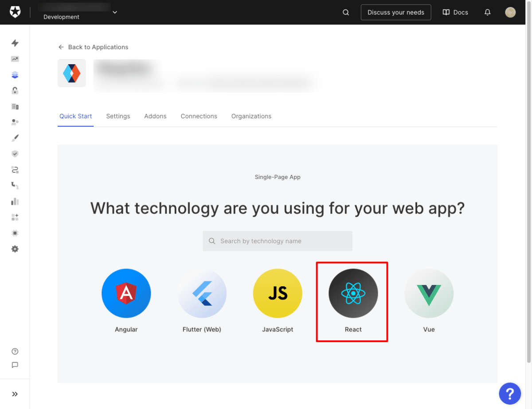Switch to the Connections tab

[199, 116]
